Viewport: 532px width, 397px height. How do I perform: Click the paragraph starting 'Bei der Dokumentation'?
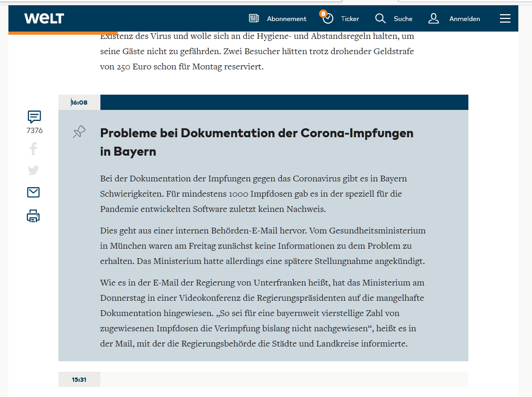click(x=253, y=194)
